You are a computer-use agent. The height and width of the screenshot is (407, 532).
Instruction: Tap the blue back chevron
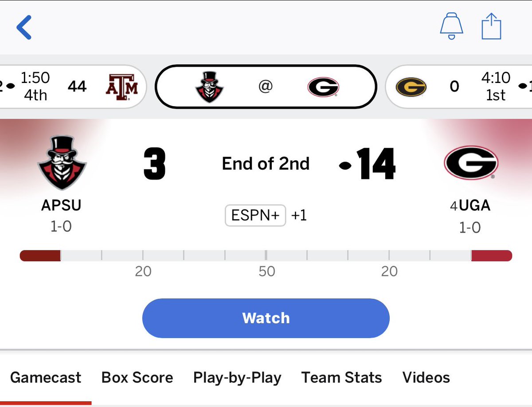(24, 27)
